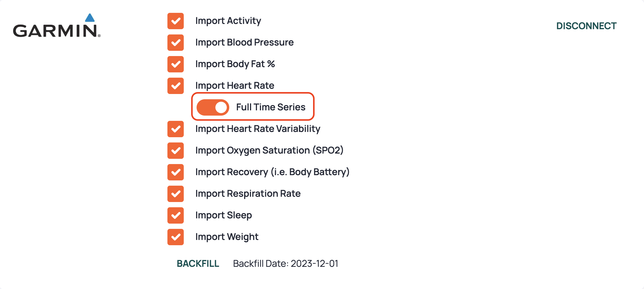Toggle the Import Respiration Rate checkbox
Image resolution: width=644 pixels, height=289 pixels.
[x=176, y=194]
